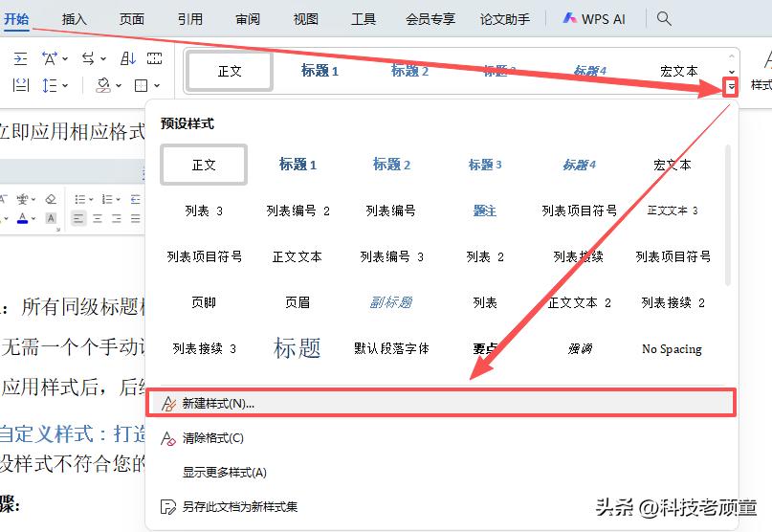Switch to the 视图 tab
This screenshot has width=772, height=532.
tap(306, 19)
